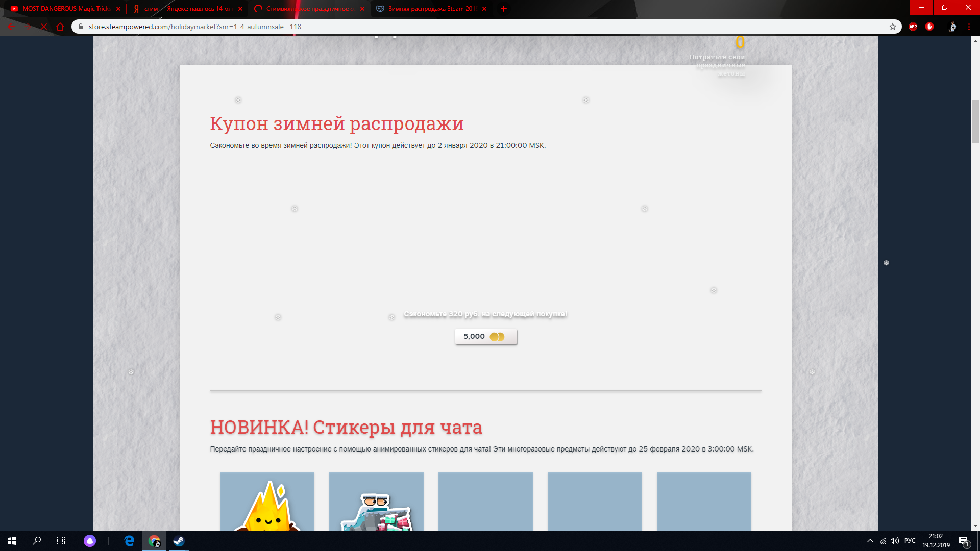Open Windows taskbar search
The width and height of the screenshot is (980, 551).
(x=37, y=541)
